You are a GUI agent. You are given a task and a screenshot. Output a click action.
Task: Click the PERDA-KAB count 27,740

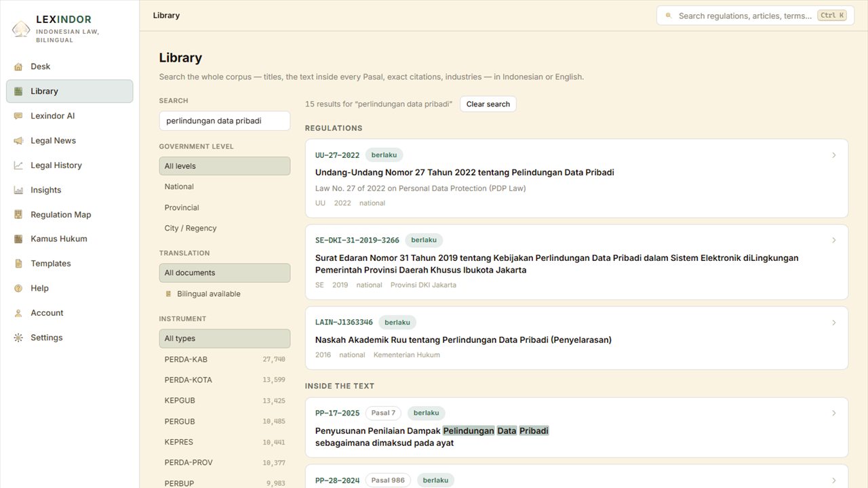click(x=274, y=360)
